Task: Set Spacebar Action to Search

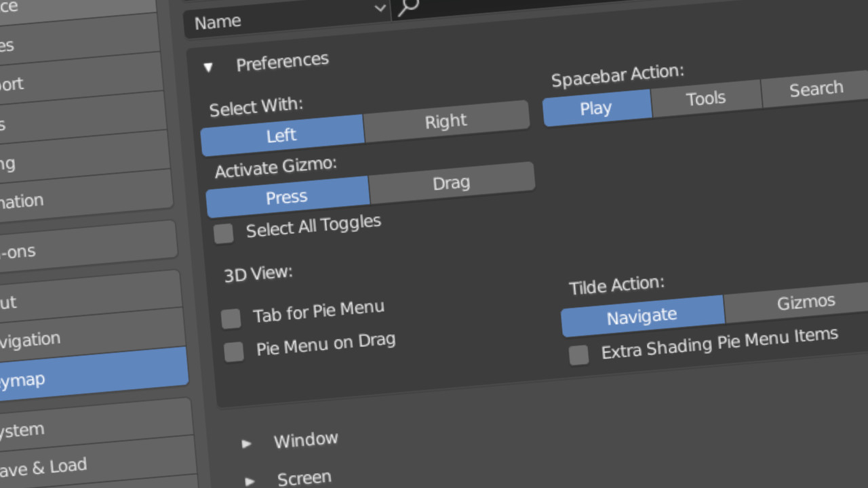Action: pyautogui.click(x=815, y=89)
